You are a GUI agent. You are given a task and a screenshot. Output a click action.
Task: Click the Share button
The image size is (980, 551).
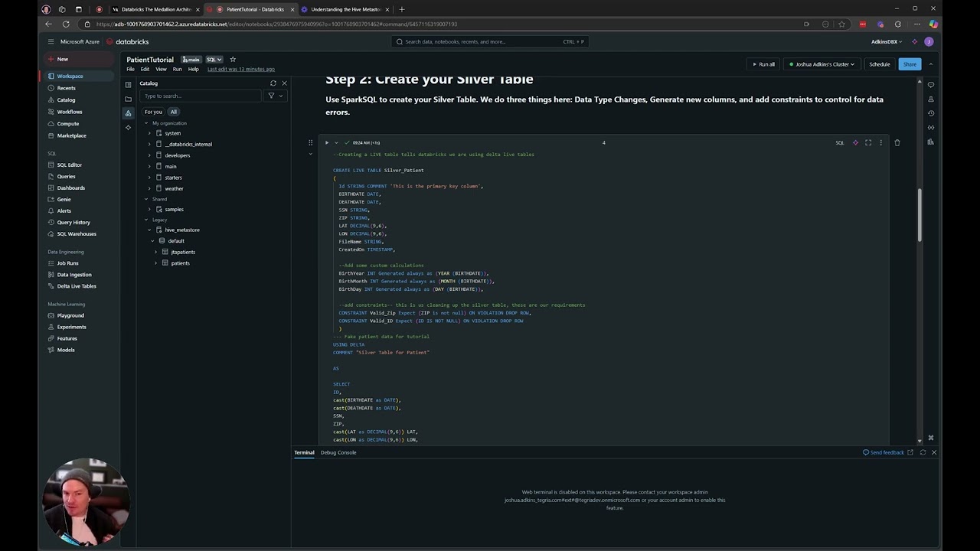coord(910,64)
